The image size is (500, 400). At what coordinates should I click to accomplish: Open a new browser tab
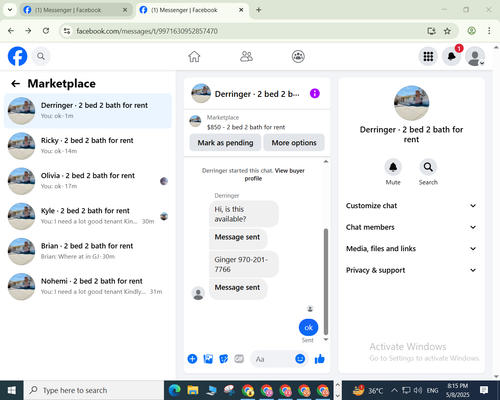259,10
